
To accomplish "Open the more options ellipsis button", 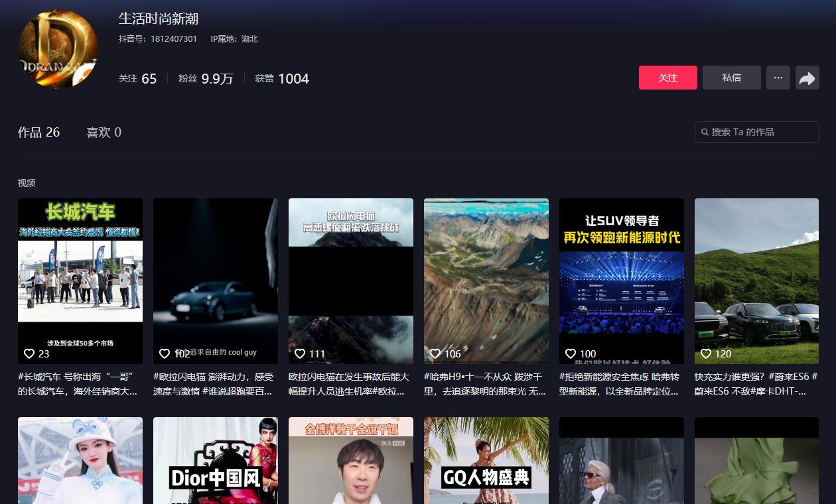I will pos(778,78).
